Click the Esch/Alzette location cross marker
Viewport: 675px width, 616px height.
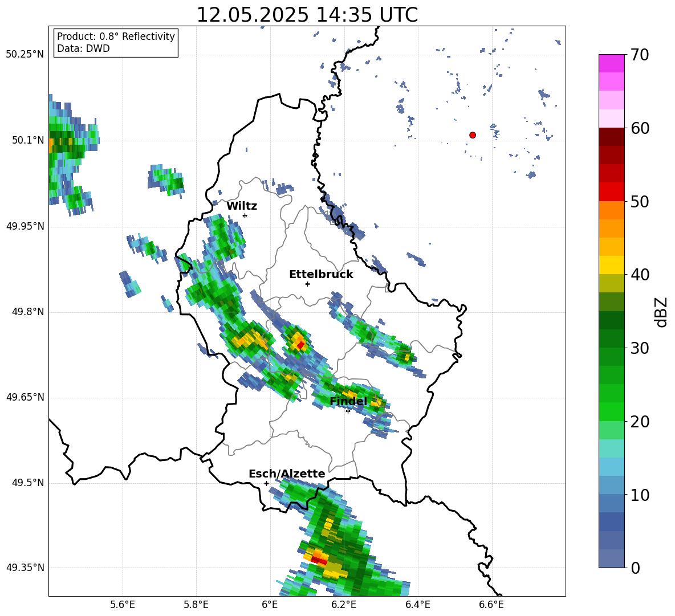click(x=266, y=483)
